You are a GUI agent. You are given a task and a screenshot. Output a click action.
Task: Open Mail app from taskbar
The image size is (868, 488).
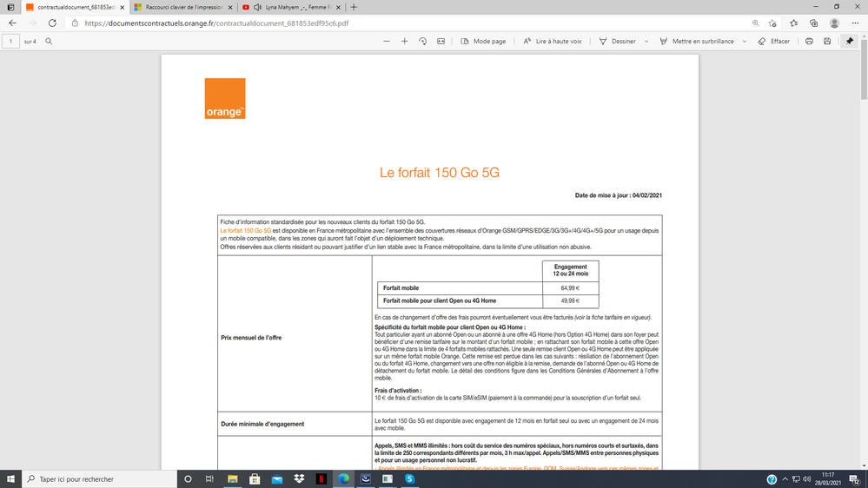[277, 478]
